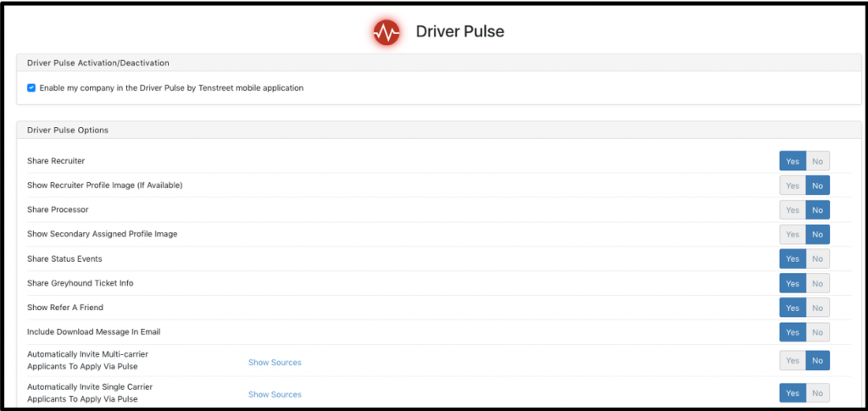Click the Share Processor label

[58, 210]
